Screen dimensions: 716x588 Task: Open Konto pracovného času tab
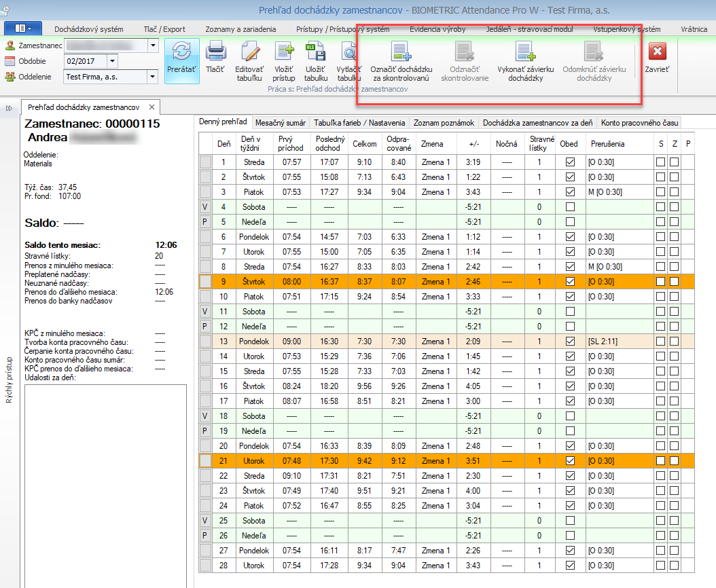639,123
